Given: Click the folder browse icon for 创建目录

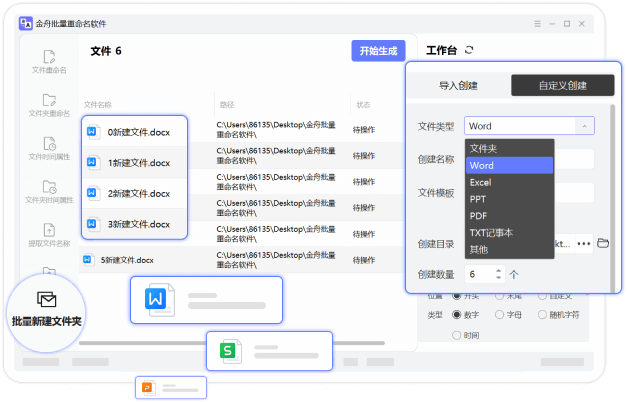Looking at the screenshot, I should pyautogui.click(x=603, y=243).
